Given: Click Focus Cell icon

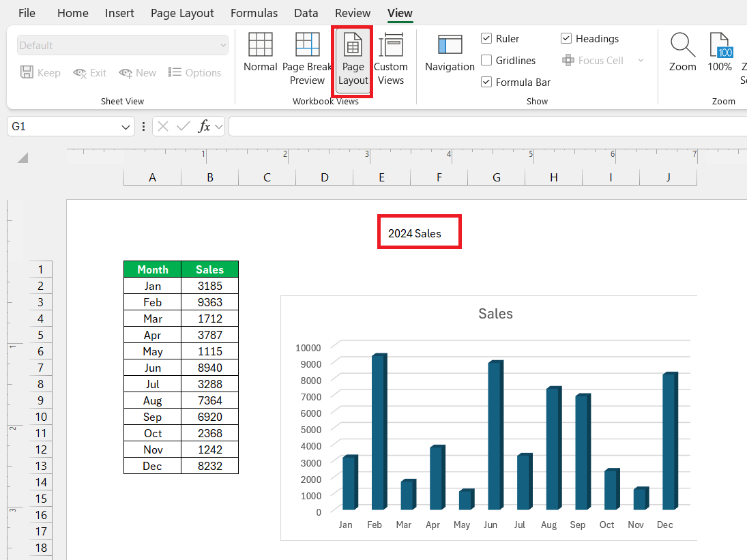Looking at the screenshot, I should coord(568,61).
